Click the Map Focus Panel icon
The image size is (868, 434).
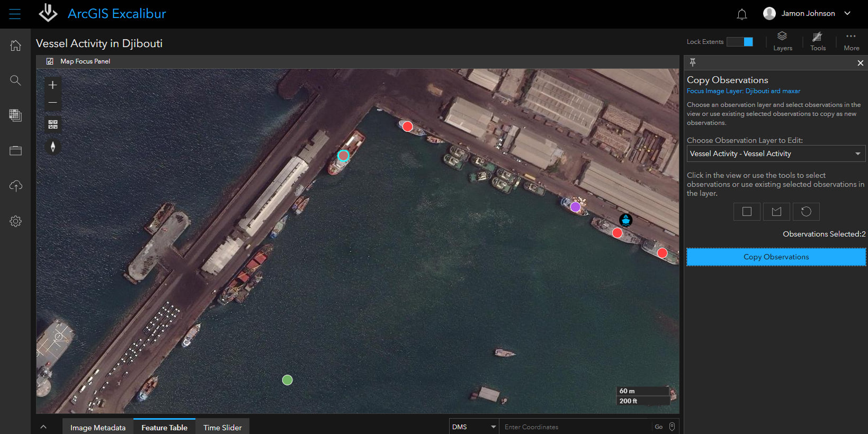tap(50, 61)
